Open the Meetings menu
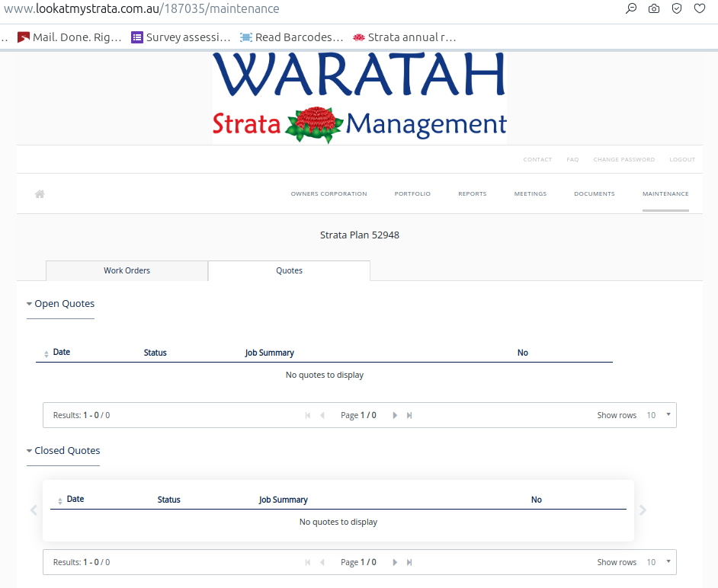The image size is (718, 588). tap(530, 194)
